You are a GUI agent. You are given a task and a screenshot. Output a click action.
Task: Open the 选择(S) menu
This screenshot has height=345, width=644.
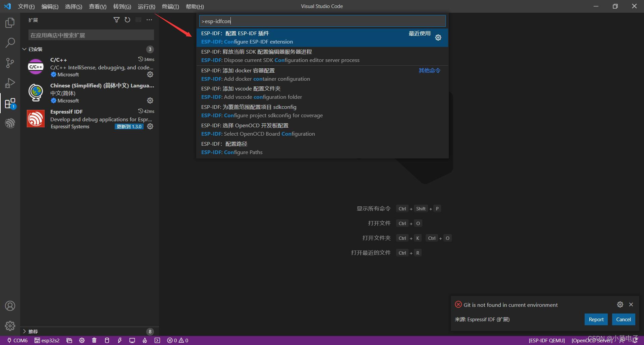(x=73, y=6)
